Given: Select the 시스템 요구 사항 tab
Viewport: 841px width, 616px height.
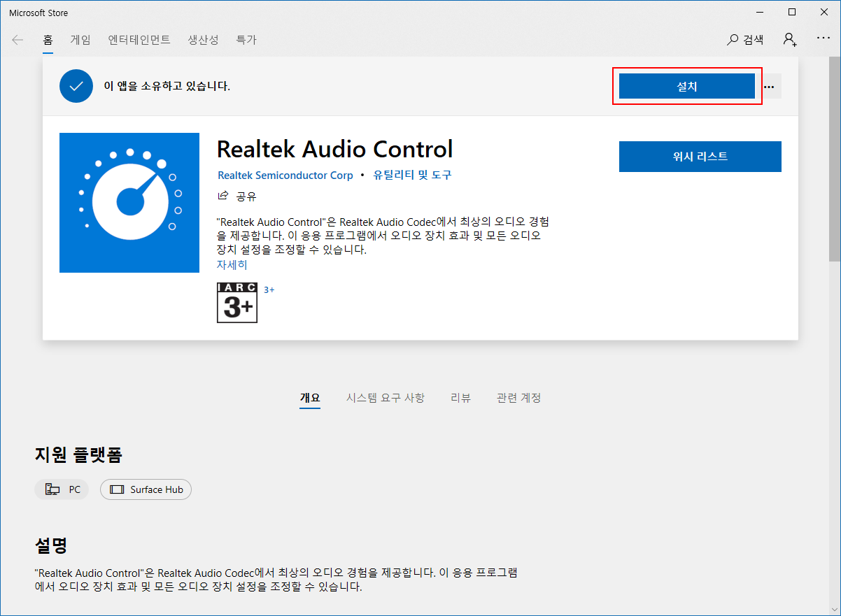Looking at the screenshot, I should (385, 398).
